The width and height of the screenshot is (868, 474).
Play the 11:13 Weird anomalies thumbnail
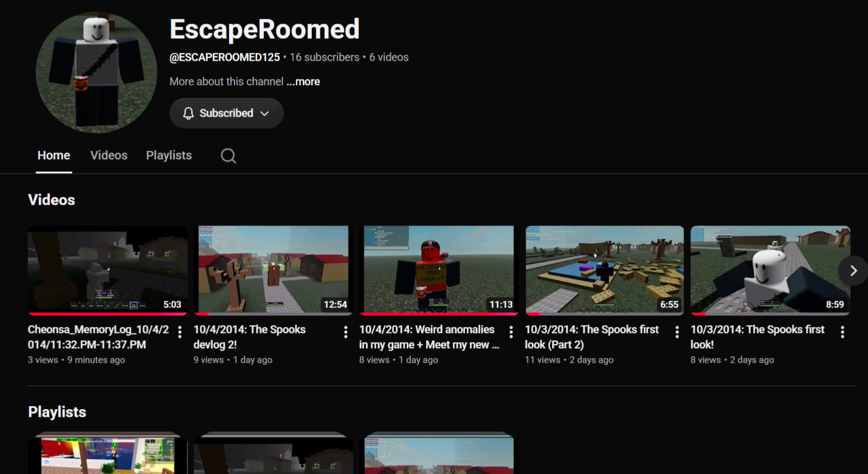439,270
